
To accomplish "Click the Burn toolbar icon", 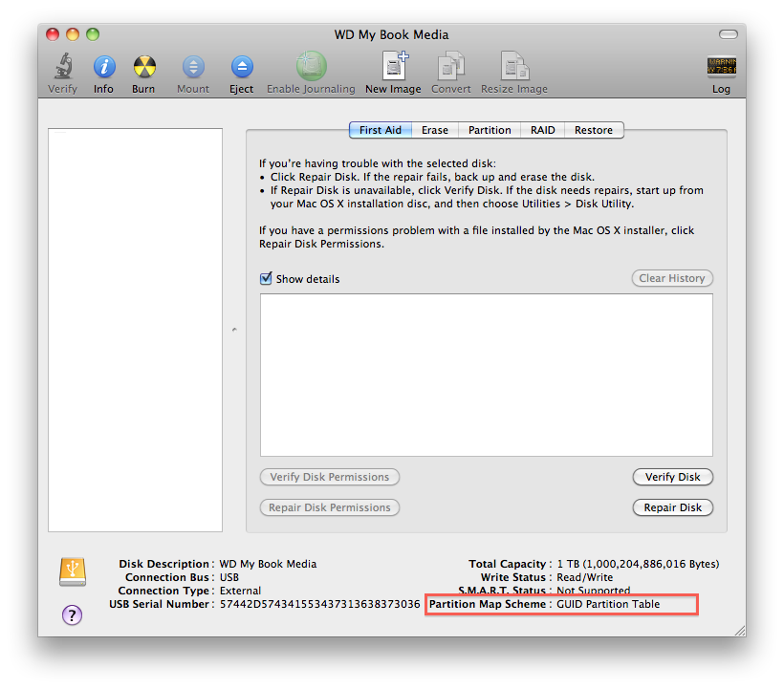I will point(144,67).
